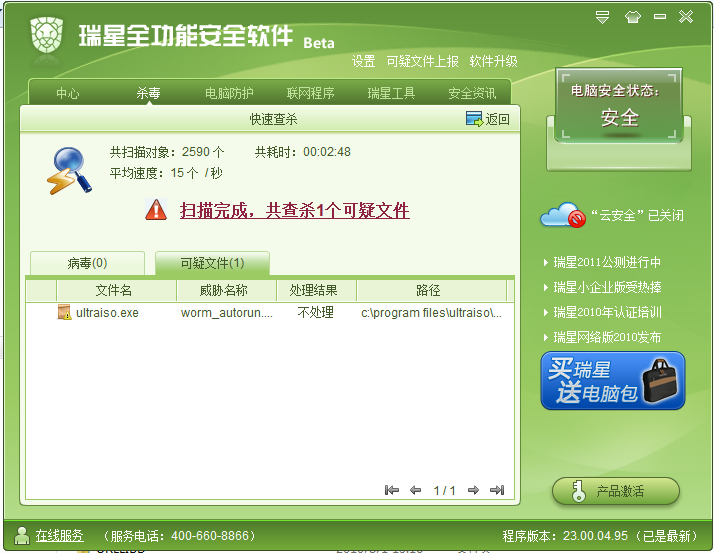714x553 pixels.
Task: Click the worm_autorun threat name cell
Action: (227, 313)
